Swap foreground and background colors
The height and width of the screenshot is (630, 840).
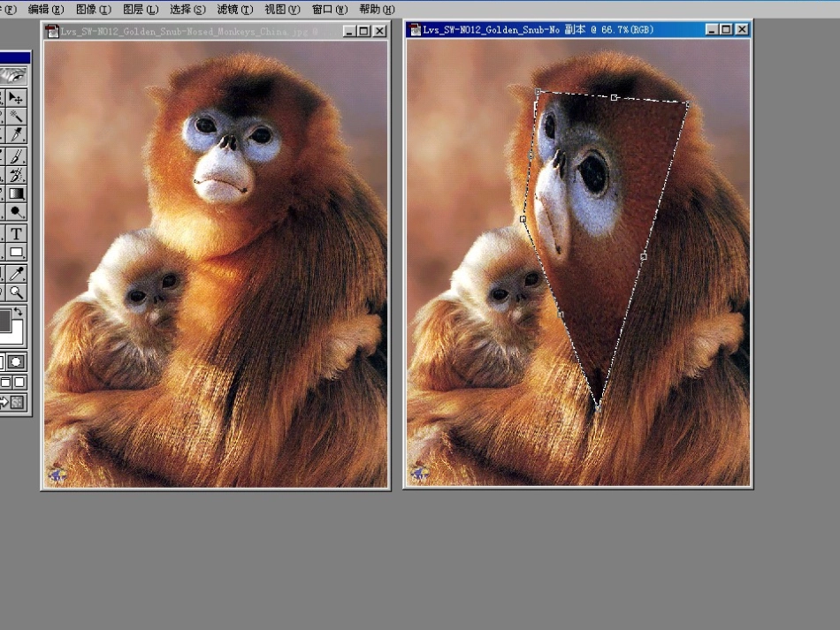click(19, 312)
